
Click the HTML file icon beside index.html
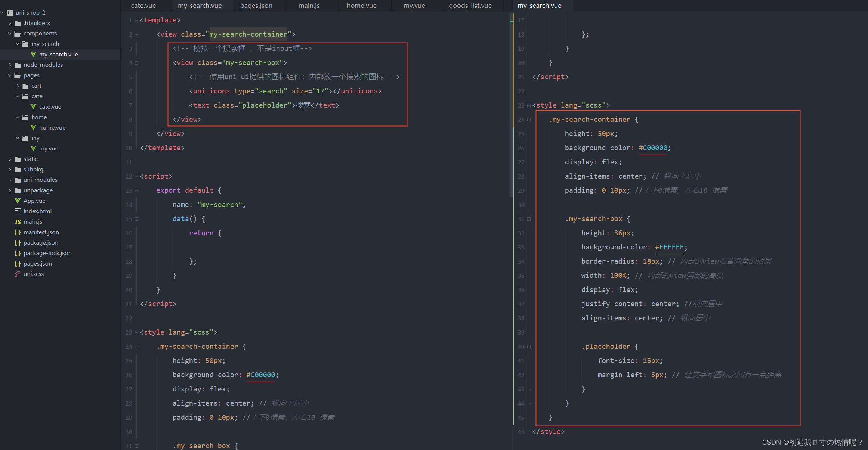click(x=18, y=211)
